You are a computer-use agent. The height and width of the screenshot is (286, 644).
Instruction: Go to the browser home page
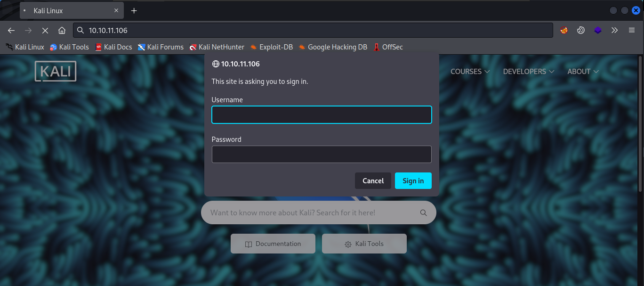click(62, 30)
